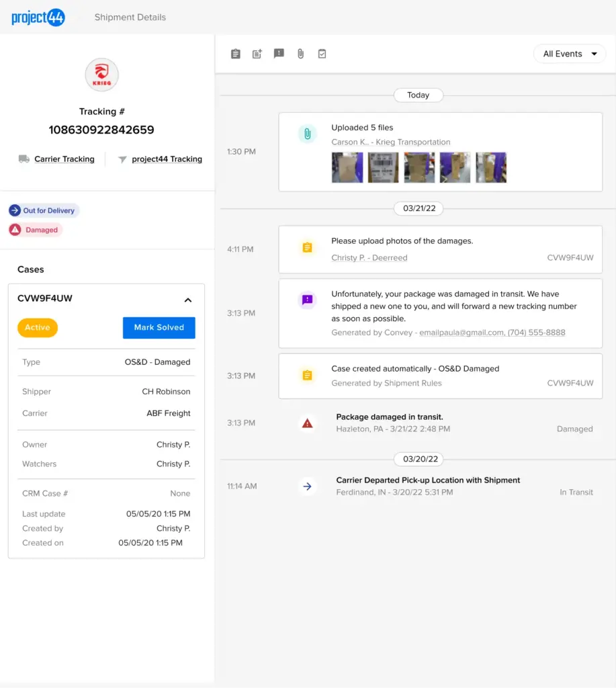Click the teal paperclip icon on upload event
616x688 pixels.
(307, 134)
